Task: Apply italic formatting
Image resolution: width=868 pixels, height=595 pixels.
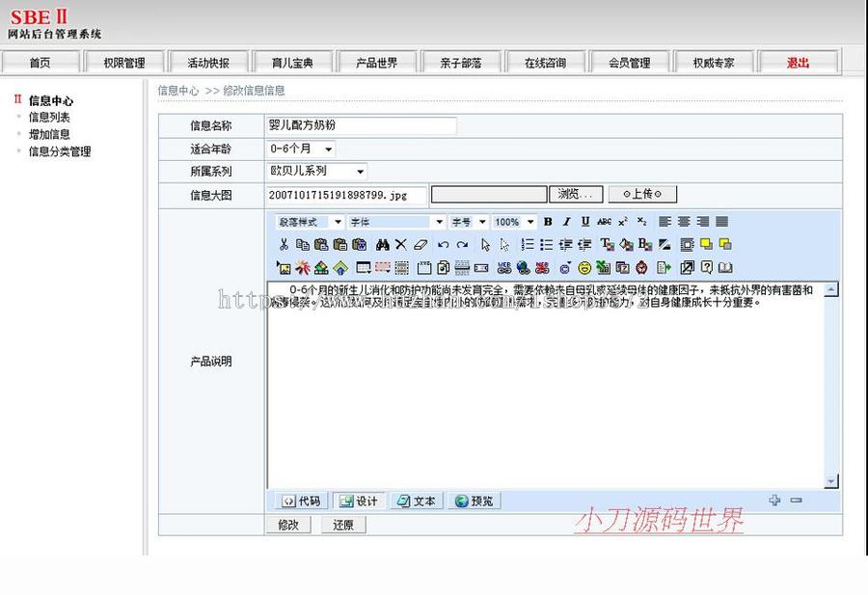Action: point(566,223)
